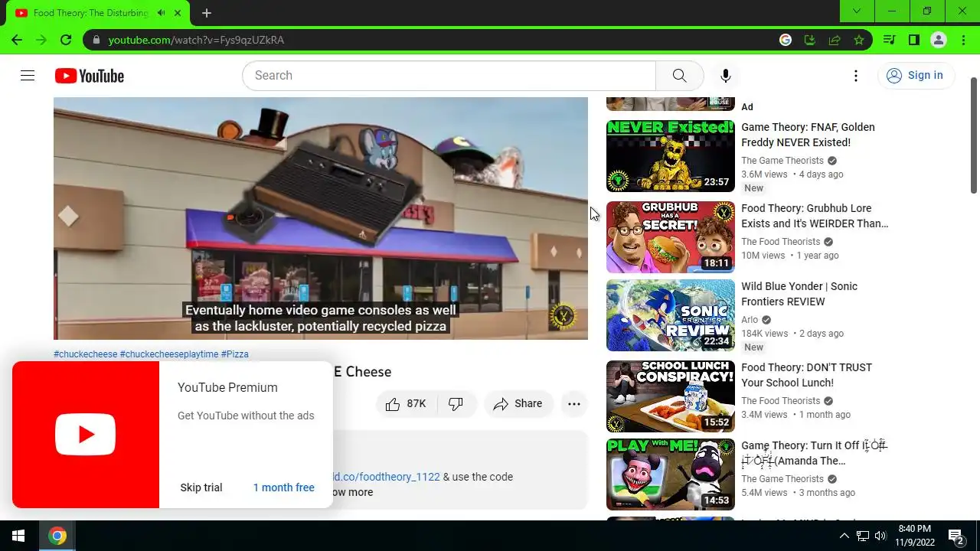Mute the tab's audio speaker icon
The image size is (980, 551).
pyautogui.click(x=161, y=13)
